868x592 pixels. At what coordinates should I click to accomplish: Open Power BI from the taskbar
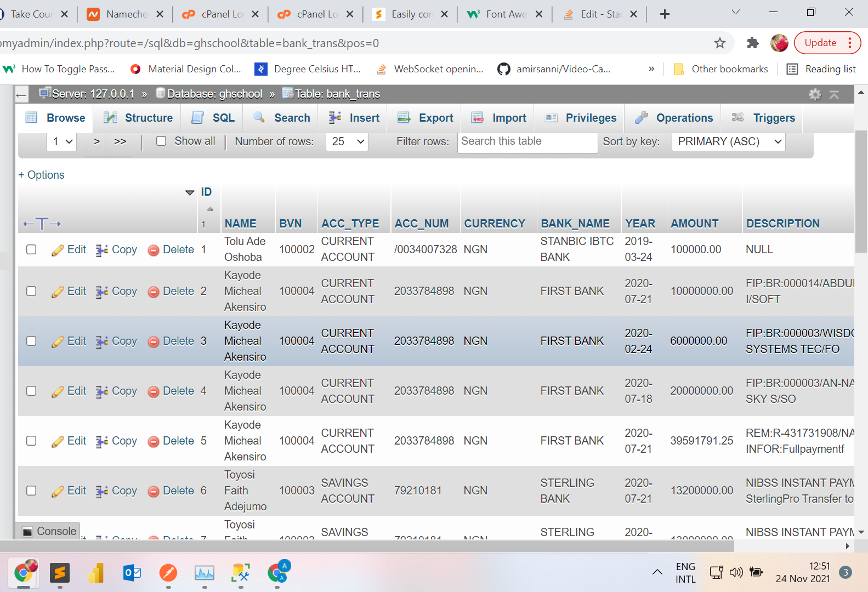click(x=95, y=573)
